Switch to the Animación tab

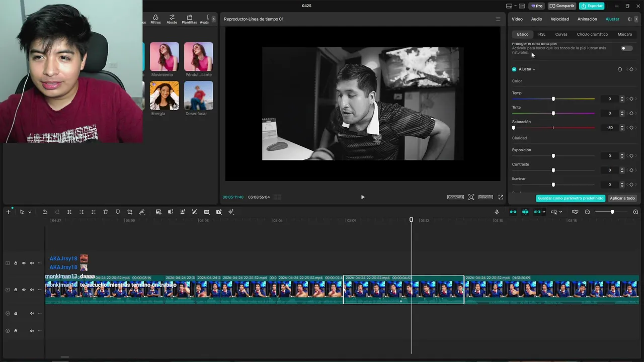pyautogui.click(x=587, y=19)
